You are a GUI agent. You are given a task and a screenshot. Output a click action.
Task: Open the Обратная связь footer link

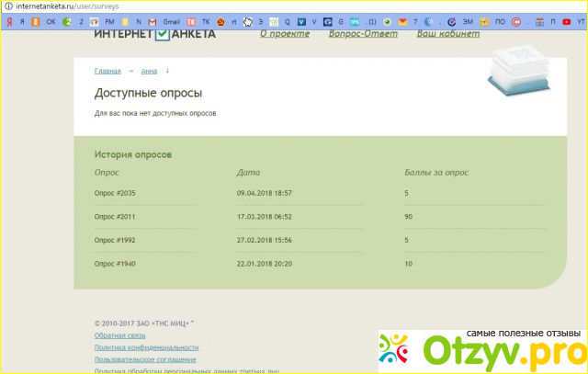click(x=119, y=335)
